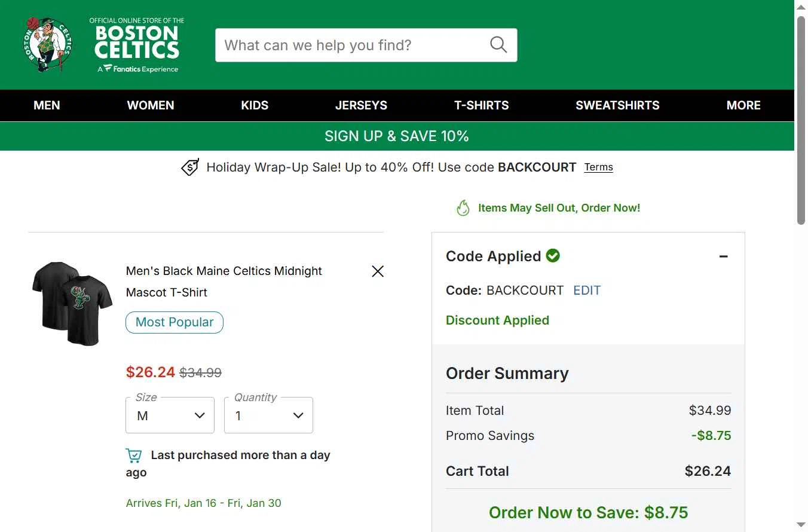
Task: Click the scrollbar up arrow
Action: coord(801,7)
